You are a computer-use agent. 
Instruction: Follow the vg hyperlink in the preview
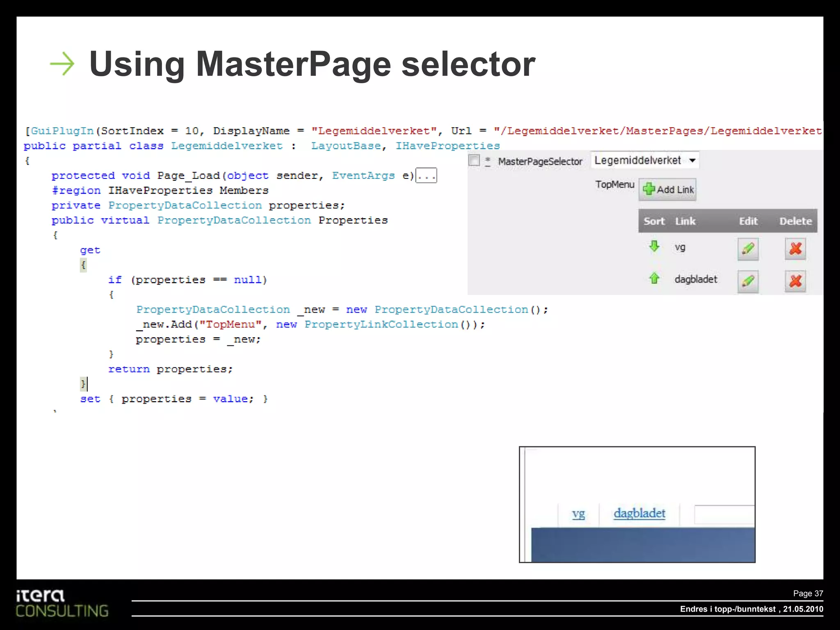click(578, 514)
